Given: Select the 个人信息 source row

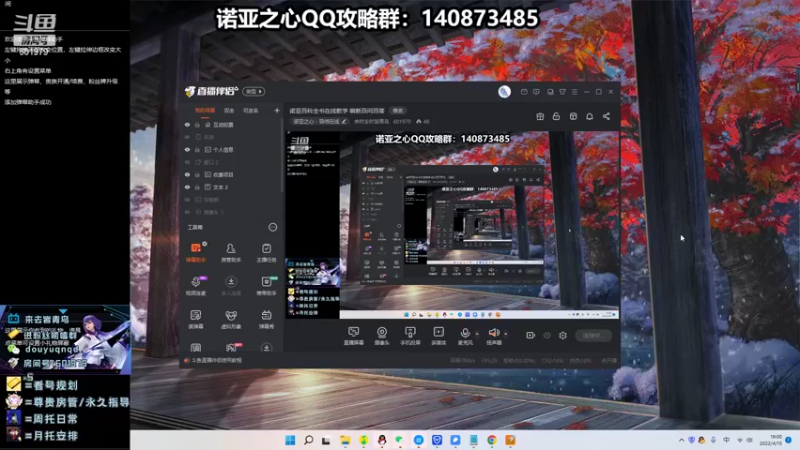Looking at the screenshot, I should click(x=232, y=149).
